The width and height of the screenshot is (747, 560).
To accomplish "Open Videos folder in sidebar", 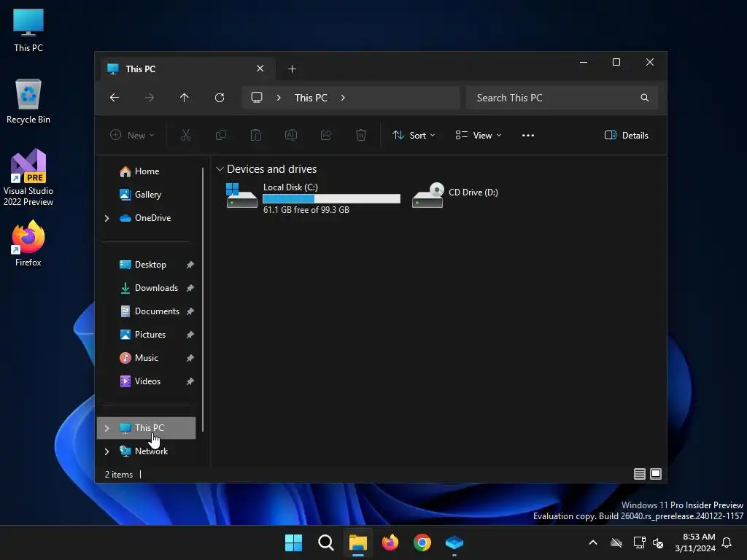I will 147,381.
